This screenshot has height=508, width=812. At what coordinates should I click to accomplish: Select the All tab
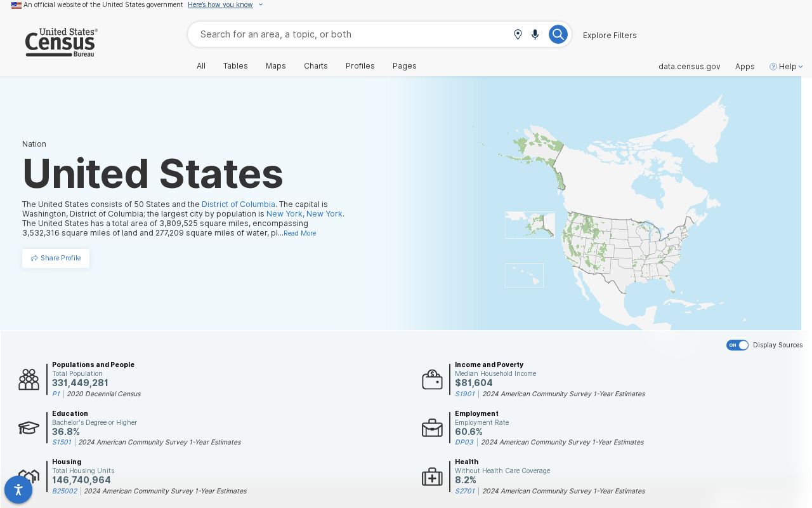click(201, 66)
